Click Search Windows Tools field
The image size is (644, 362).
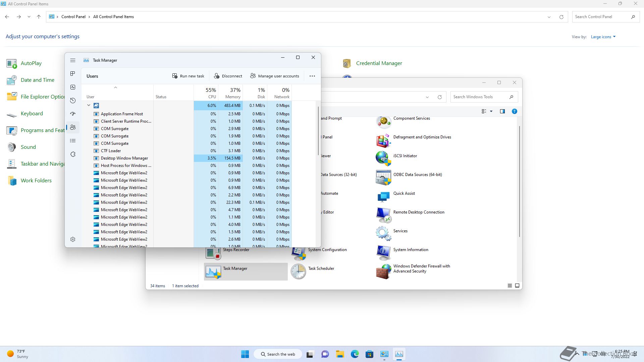point(484,97)
